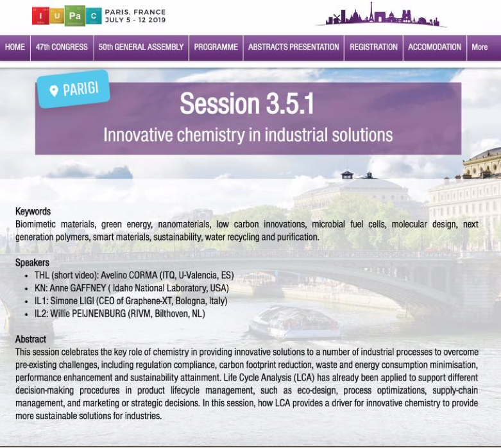
Task: Click the Willie PEIJNENBURG speaker entry
Action: [x=119, y=313]
